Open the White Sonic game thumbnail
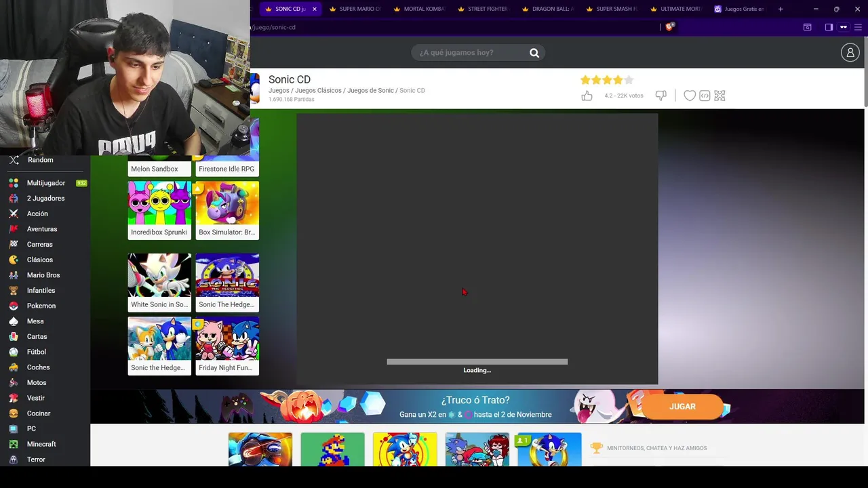Screen dimensions: 868x488 coord(159,275)
